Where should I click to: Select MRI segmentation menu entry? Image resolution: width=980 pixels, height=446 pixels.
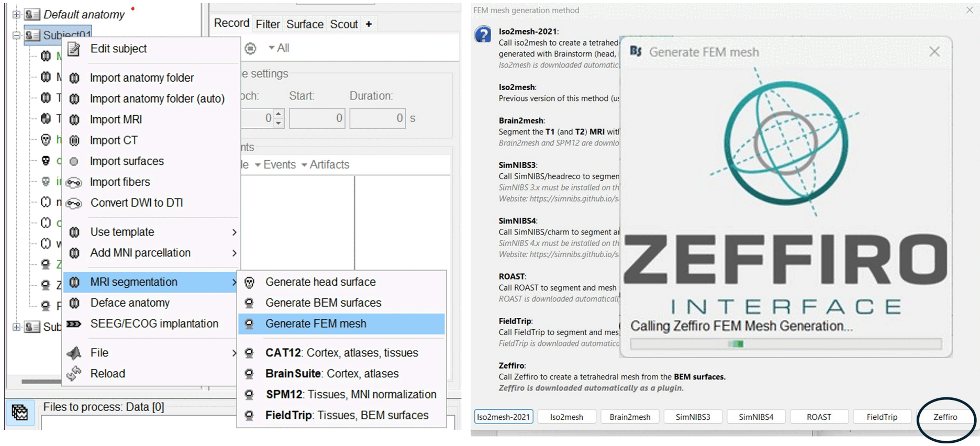point(151,282)
